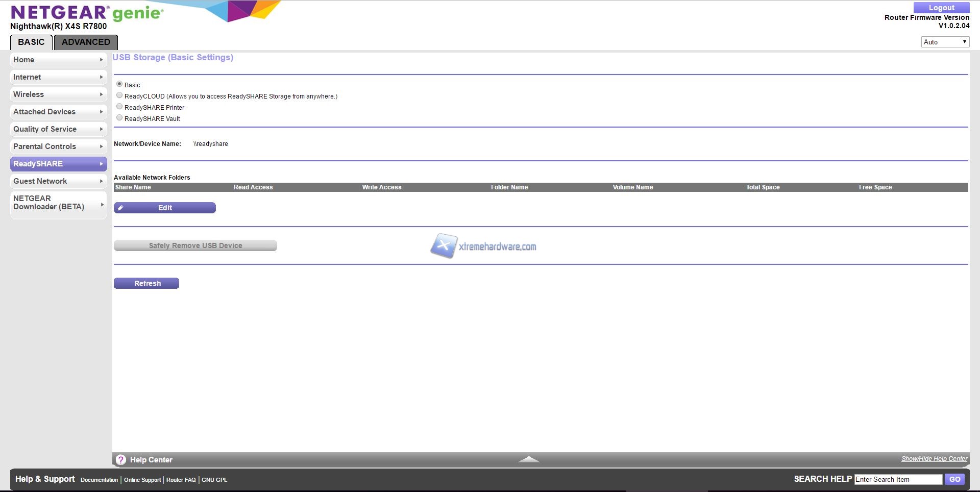Screen dimensions: 980x492
Task: Click the Search Help input field
Action: (898, 479)
